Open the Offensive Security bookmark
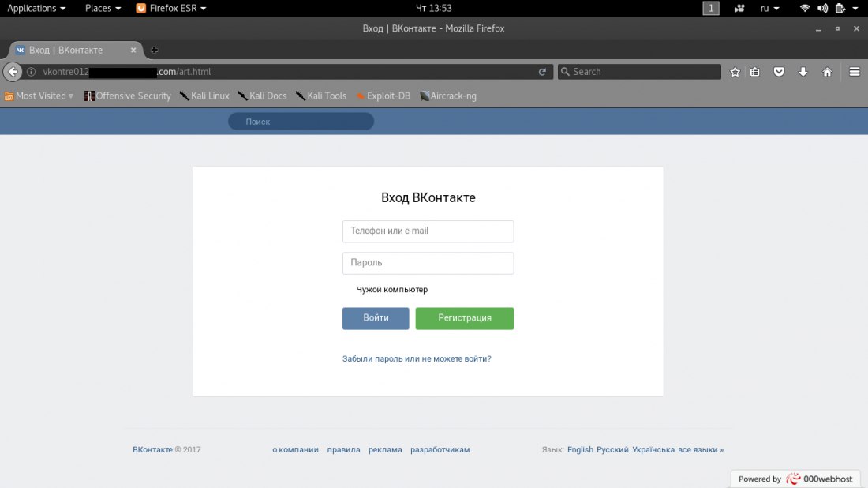The width and height of the screenshot is (868, 488). 127,96
